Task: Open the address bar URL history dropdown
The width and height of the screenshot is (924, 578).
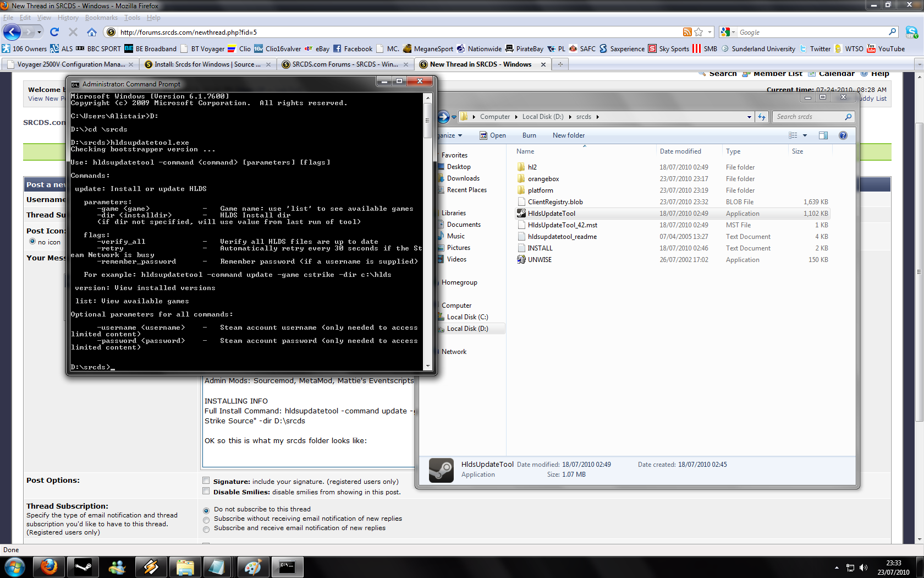Action: pos(710,32)
